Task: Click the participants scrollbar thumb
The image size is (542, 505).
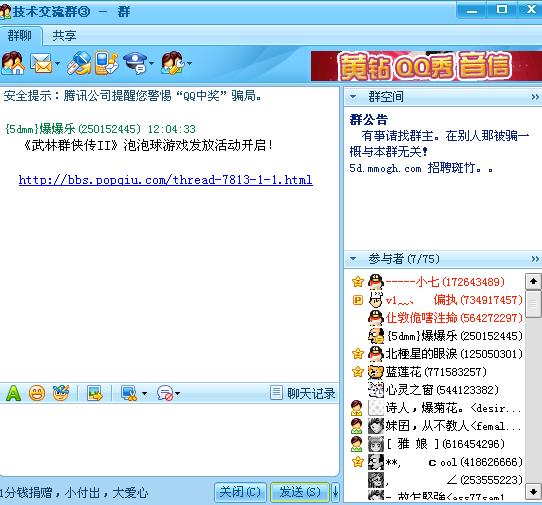Action: (x=533, y=304)
